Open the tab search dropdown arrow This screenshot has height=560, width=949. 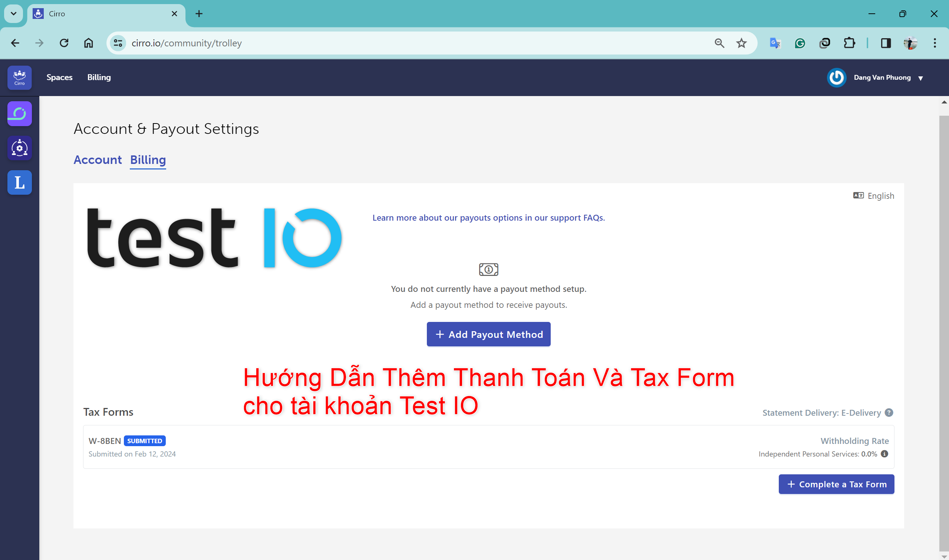point(14,14)
